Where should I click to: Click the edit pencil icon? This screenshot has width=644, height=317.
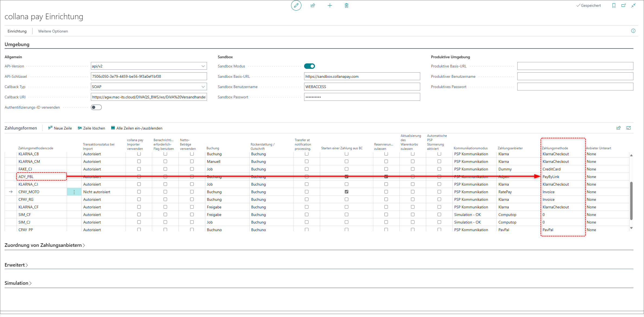point(296,5)
